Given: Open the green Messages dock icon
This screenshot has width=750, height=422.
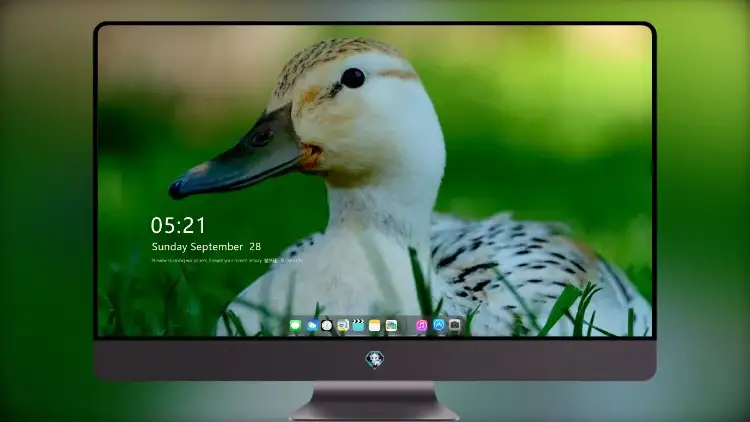Looking at the screenshot, I should [295, 326].
